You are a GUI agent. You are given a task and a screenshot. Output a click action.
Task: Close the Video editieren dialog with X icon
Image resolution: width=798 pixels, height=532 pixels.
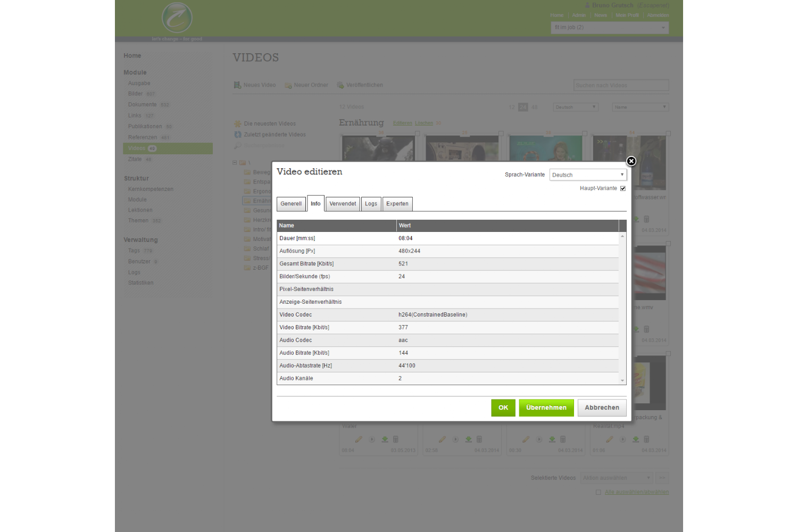pos(631,161)
